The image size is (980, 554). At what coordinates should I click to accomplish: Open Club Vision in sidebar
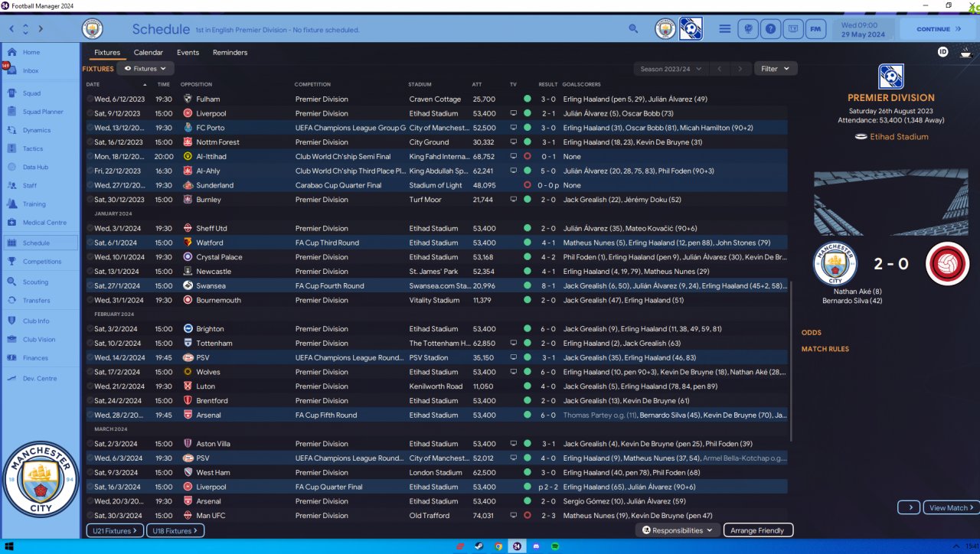pos(40,340)
